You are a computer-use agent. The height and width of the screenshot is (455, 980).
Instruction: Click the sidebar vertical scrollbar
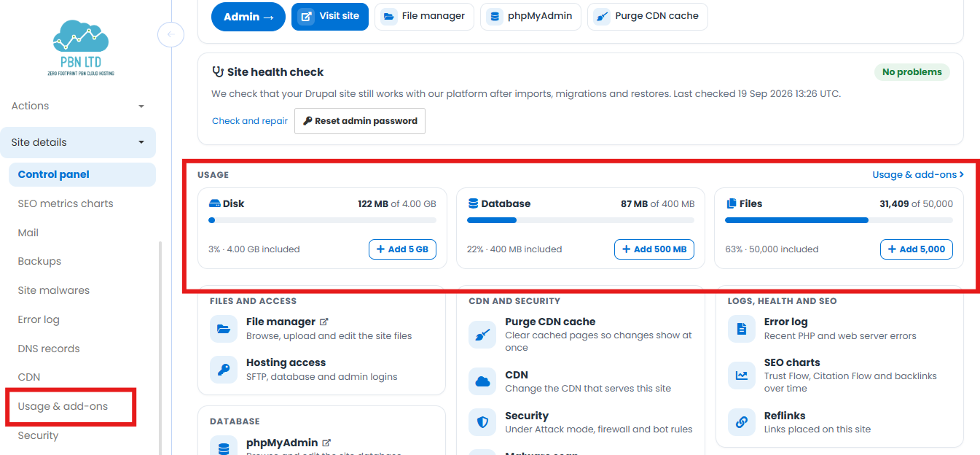coord(160,349)
